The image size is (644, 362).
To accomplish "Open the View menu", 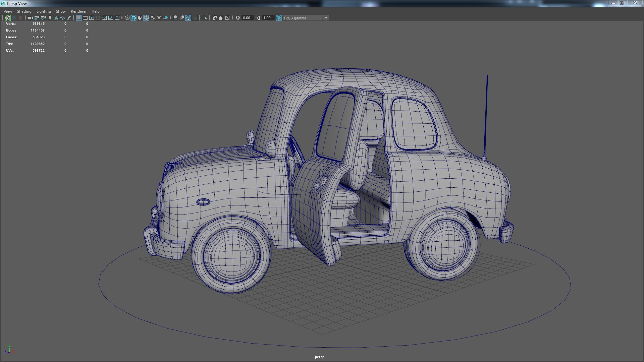I will point(8,11).
